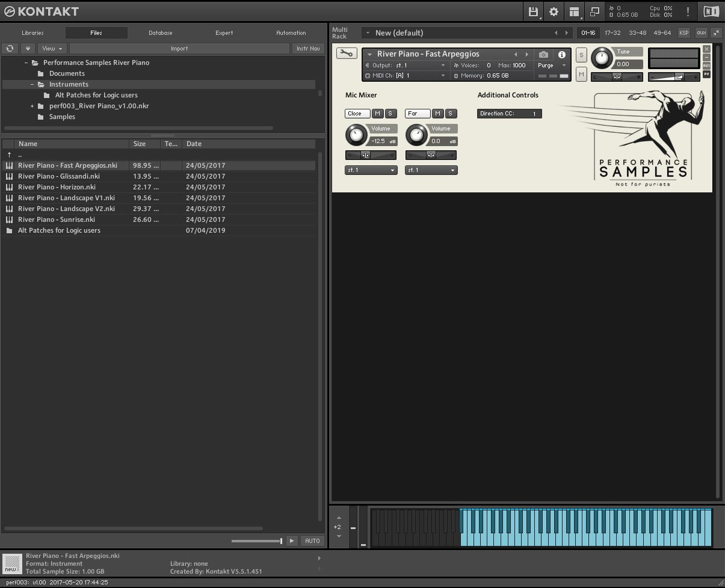725x588 pixels.
Task: Click the snapshot camera icon
Action: coord(543,54)
